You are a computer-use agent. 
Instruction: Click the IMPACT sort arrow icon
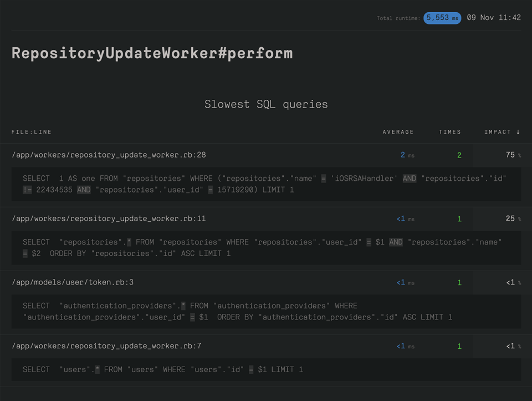(518, 132)
